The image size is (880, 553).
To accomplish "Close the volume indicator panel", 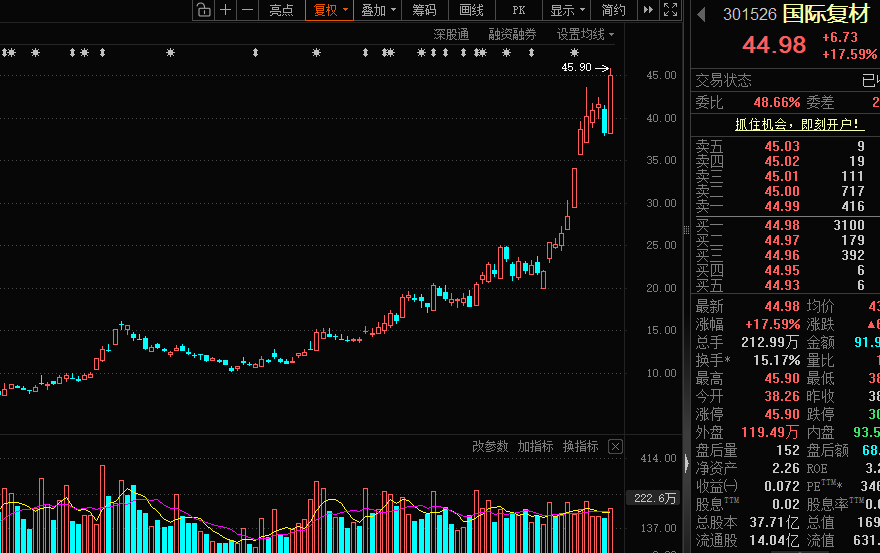I will [616, 446].
